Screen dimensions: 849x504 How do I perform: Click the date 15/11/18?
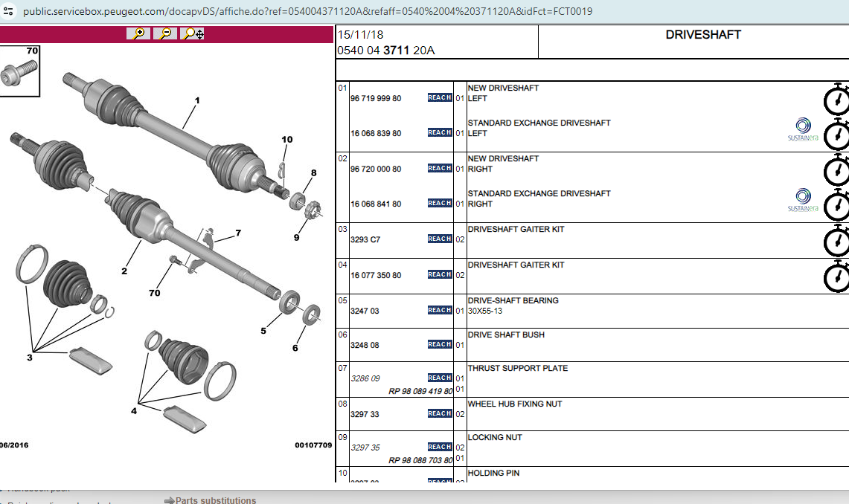tap(361, 35)
